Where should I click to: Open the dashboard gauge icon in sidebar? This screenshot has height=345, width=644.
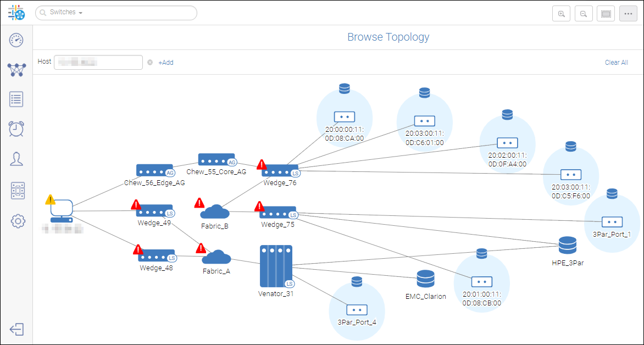coord(16,40)
